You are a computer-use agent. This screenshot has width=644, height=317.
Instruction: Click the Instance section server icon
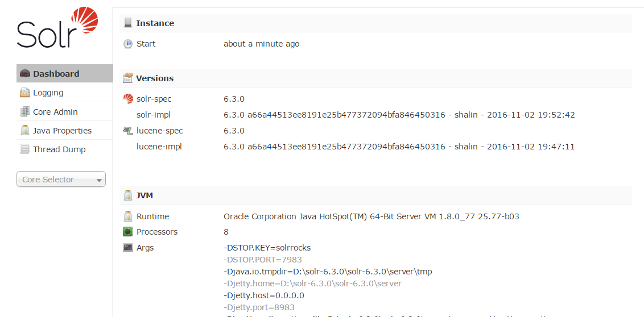(128, 23)
